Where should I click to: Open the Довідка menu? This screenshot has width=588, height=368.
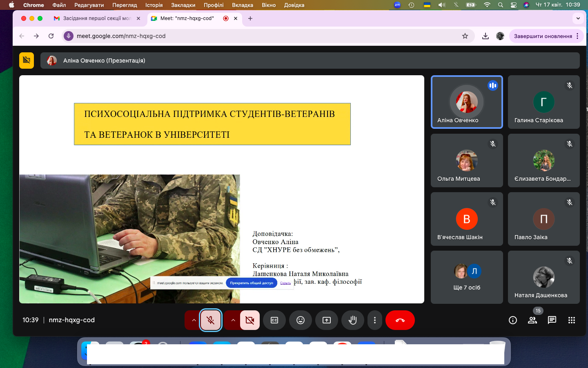pyautogui.click(x=294, y=5)
